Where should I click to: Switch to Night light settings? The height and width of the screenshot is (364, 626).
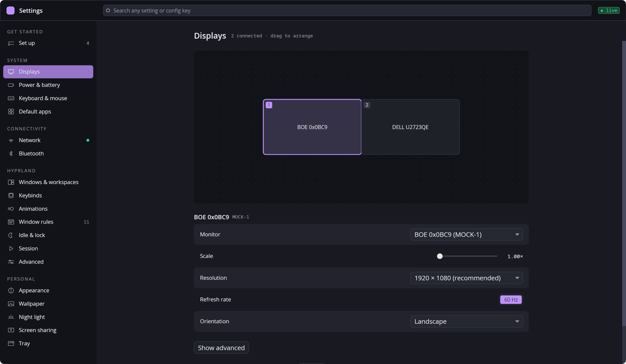(48, 317)
